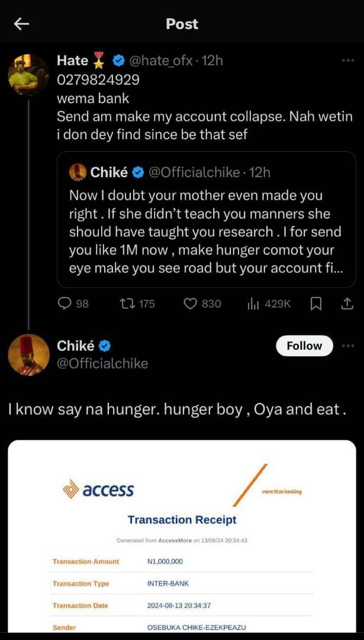The height and width of the screenshot is (640, 364).
Task: Tap the back arrow to leave the post
Action: tap(21, 24)
